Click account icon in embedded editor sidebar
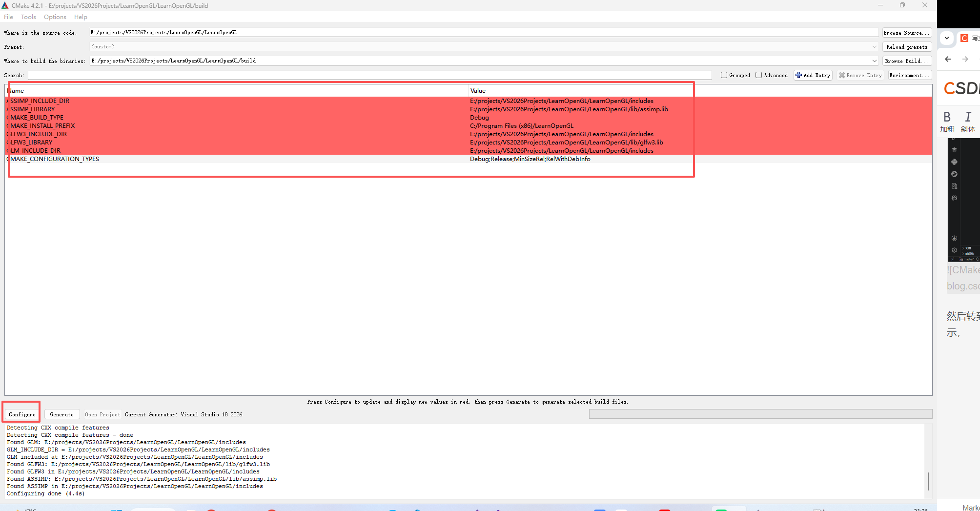 click(954, 238)
